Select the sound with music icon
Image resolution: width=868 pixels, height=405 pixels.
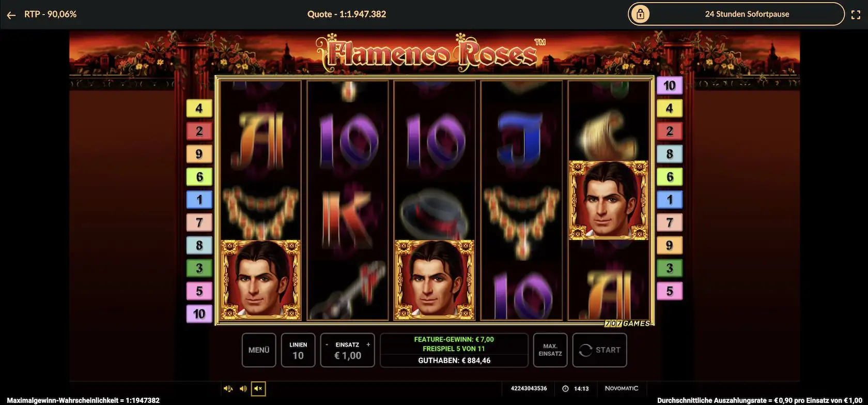pos(228,388)
